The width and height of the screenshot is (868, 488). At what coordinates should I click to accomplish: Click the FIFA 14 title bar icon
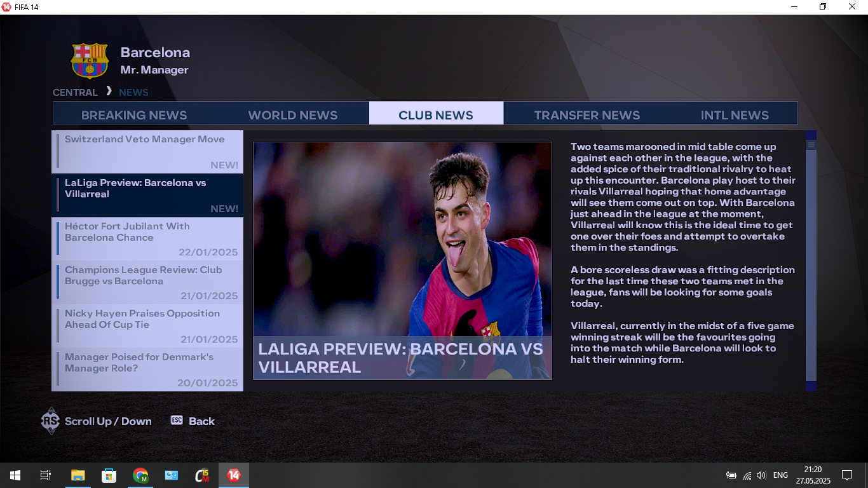[x=6, y=7]
